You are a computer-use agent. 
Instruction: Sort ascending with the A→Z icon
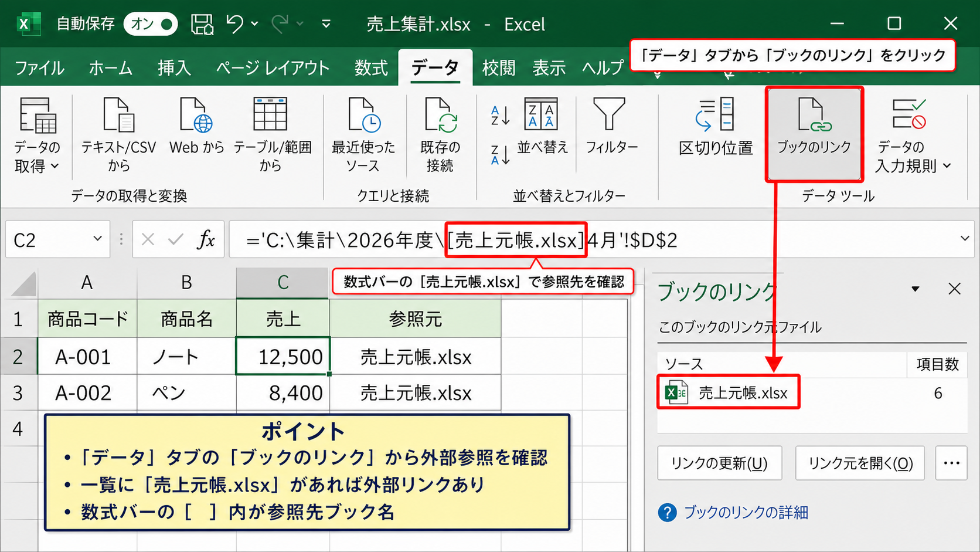coord(500,116)
